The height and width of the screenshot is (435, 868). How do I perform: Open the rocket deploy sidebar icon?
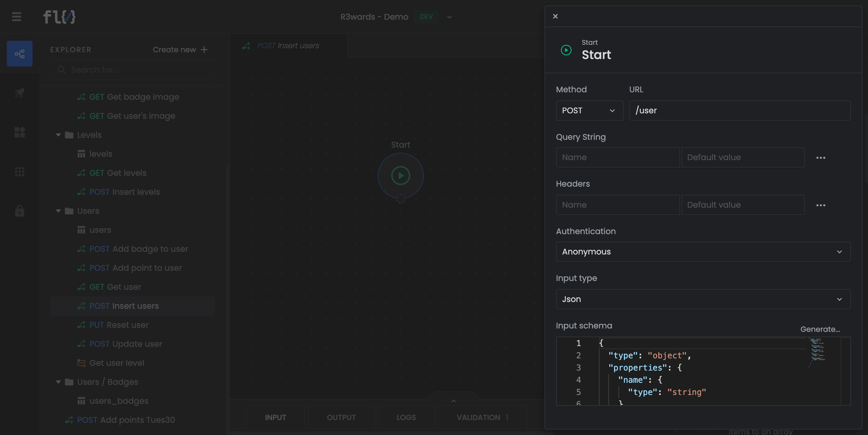pos(20,93)
